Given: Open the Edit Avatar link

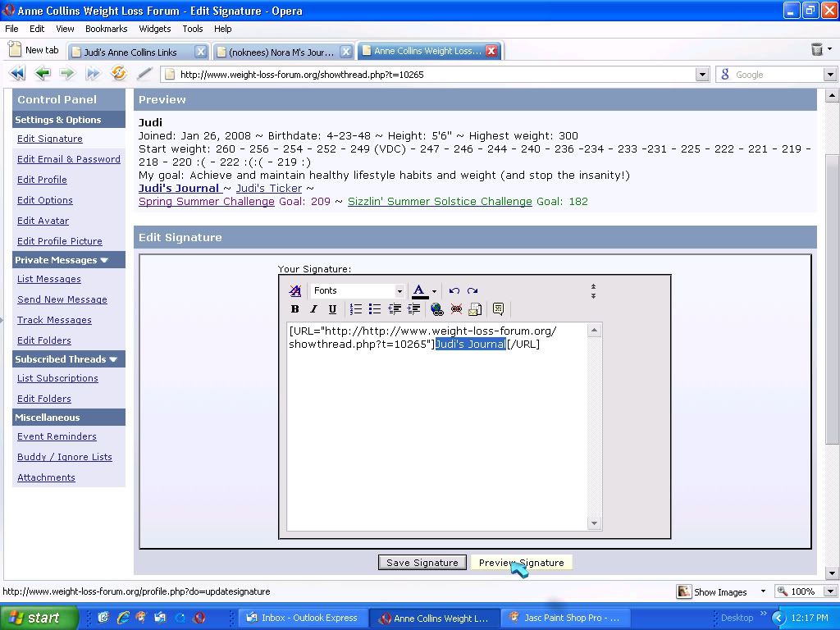Looking at the screenshot, I should click(x=43, y=221).
